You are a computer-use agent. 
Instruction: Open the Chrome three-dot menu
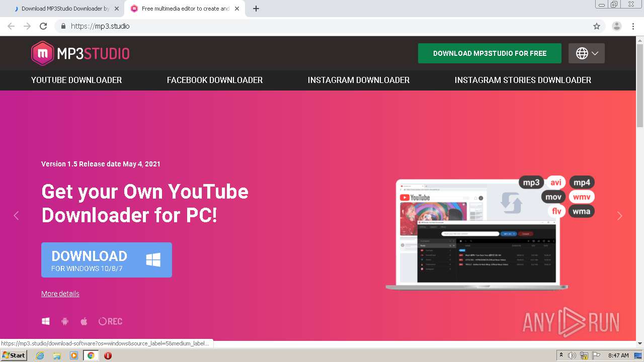pos(633,26)
